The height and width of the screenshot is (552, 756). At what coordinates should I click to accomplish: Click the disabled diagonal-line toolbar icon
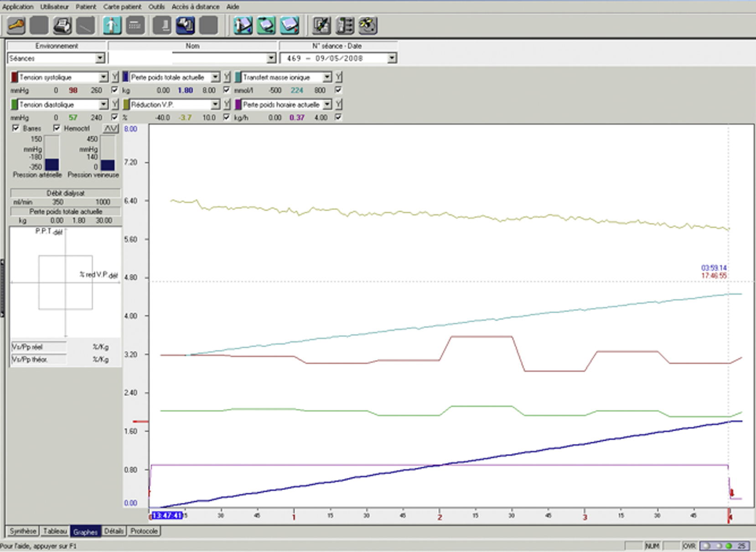(85, 26)
